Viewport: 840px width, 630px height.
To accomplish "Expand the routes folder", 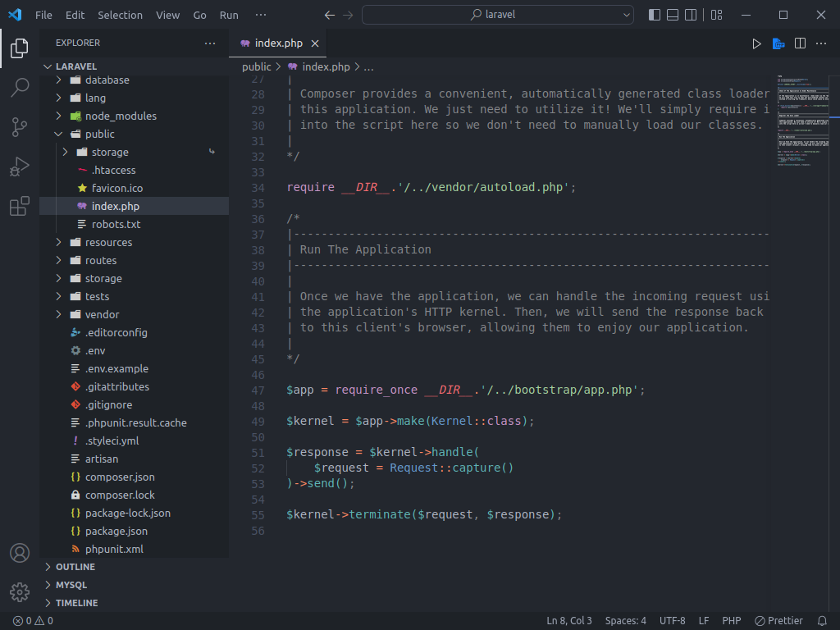I will point(59,260).
